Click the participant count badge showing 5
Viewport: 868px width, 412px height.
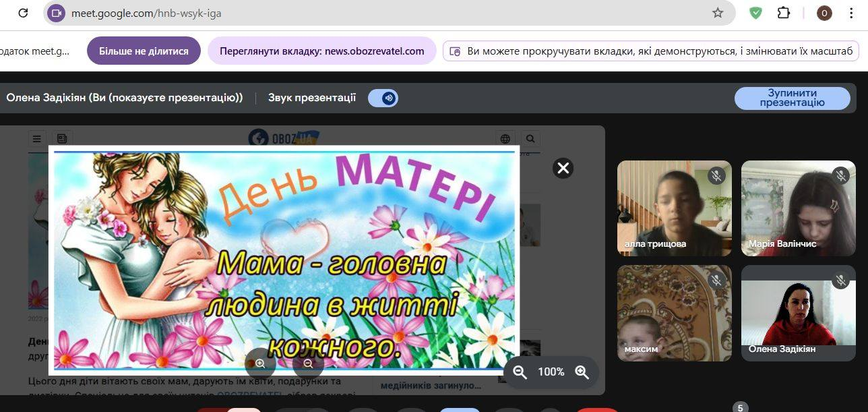coord(740,407)
